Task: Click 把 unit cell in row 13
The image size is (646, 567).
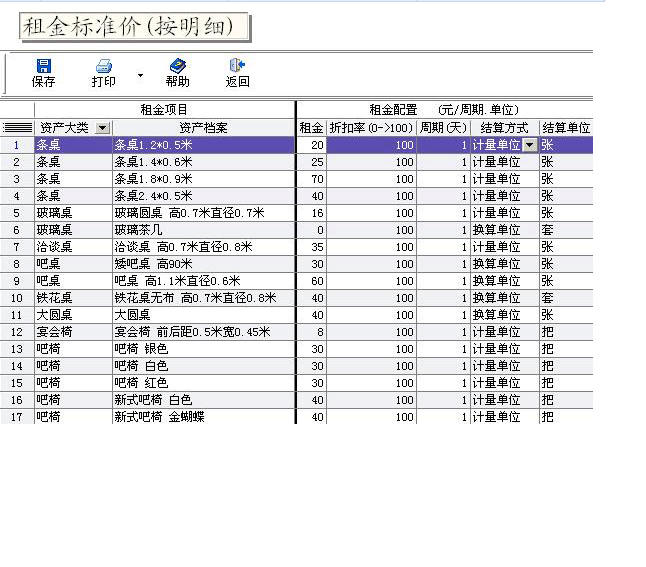Action: coord(566,349)
